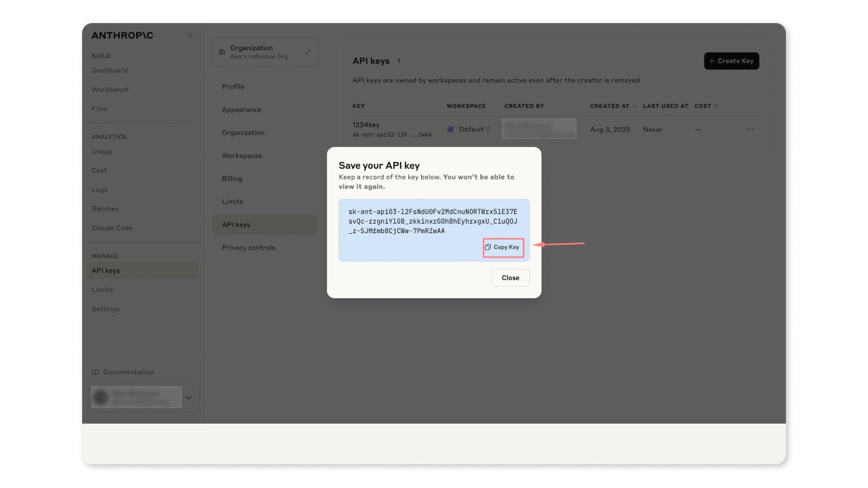Open the Billing settings tab

click(x=232, y=179)
